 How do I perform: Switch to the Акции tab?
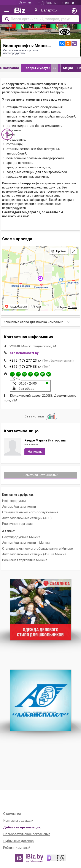click(x=68, y=68)
